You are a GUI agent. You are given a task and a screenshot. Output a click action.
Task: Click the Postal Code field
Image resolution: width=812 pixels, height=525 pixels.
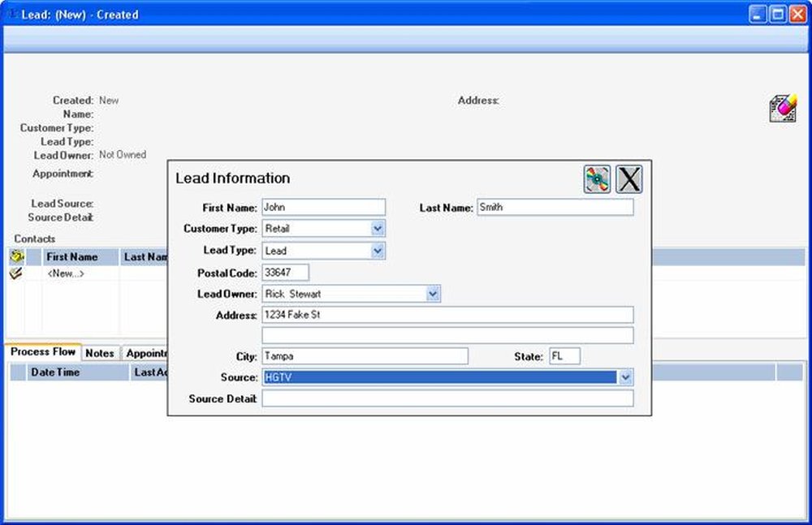tap(285, 273)
